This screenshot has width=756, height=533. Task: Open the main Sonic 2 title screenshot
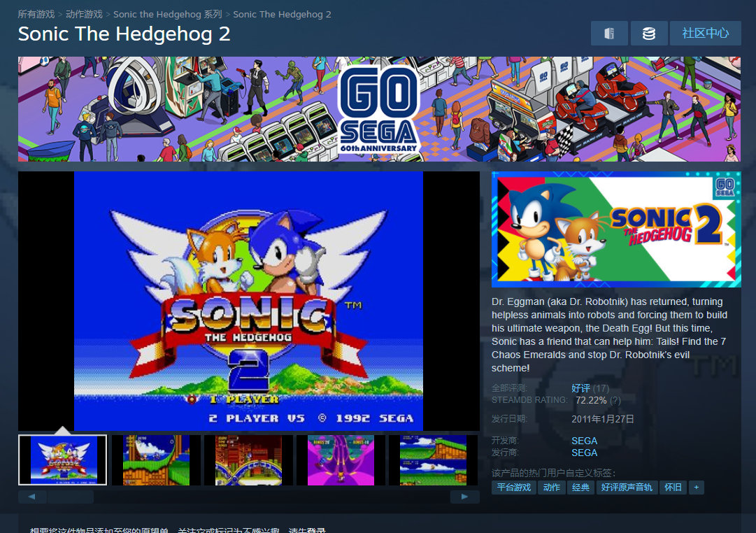click(x=249, y=301)
